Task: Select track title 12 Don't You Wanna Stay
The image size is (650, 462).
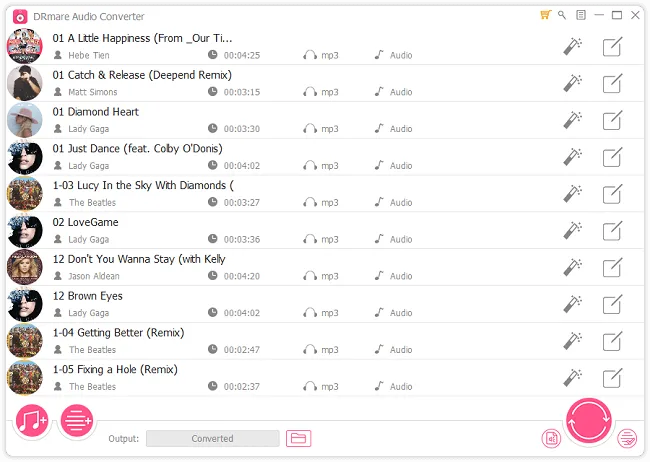Action: coord(139,259)
